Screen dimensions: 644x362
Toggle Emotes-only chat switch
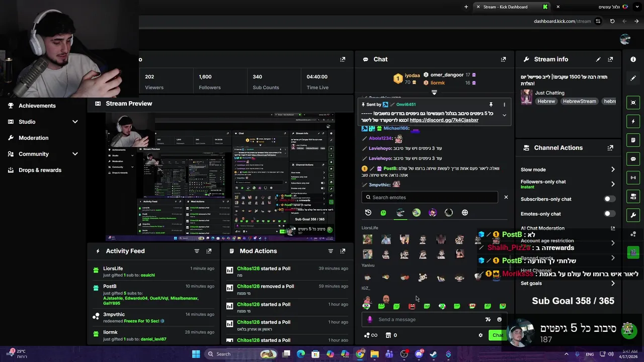pos(609,214)
